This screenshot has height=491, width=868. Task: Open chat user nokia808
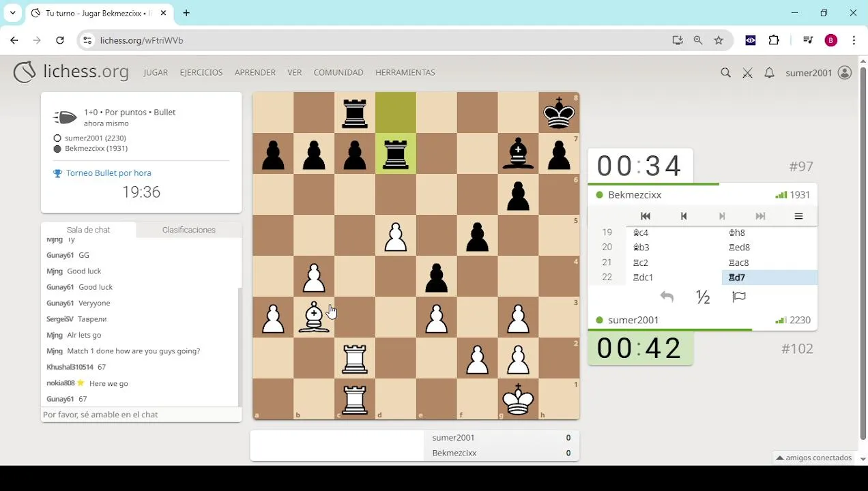coord(60,383)
